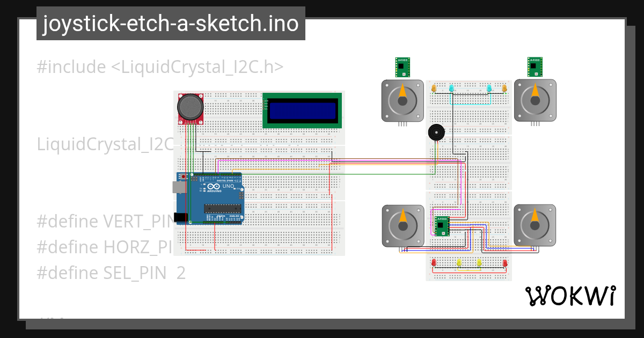Image resolution: width=644 pixels, height=338 pixels.
Task: Click the #include LiquidCrystal_I2C.h code line
Action: [160, 67]
